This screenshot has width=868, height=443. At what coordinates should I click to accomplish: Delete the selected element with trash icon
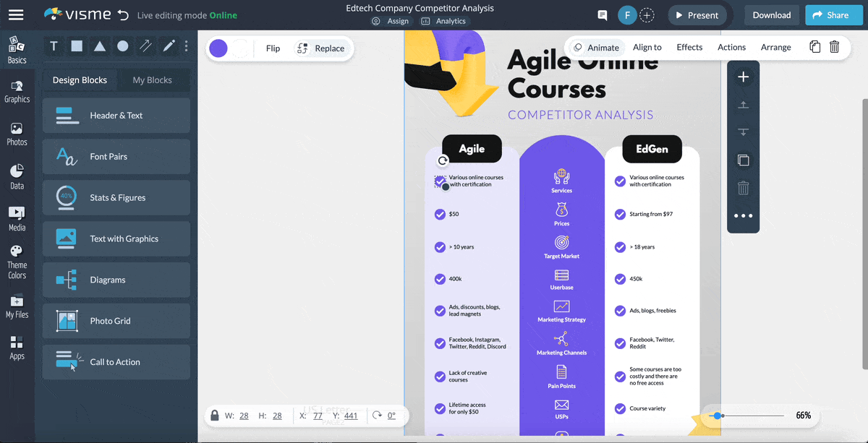coord(834,47)
